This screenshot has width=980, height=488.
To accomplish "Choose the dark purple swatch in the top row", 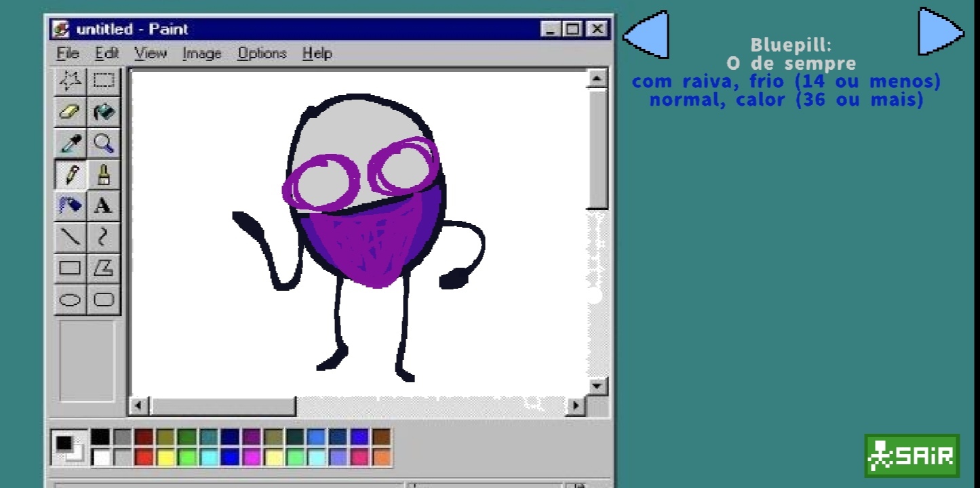I will pos(252,437).
